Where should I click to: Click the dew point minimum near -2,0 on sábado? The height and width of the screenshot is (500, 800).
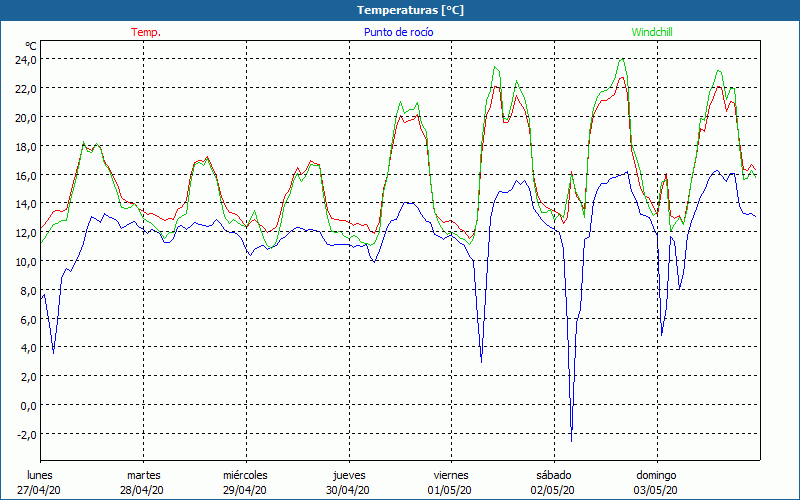point(571,440)
